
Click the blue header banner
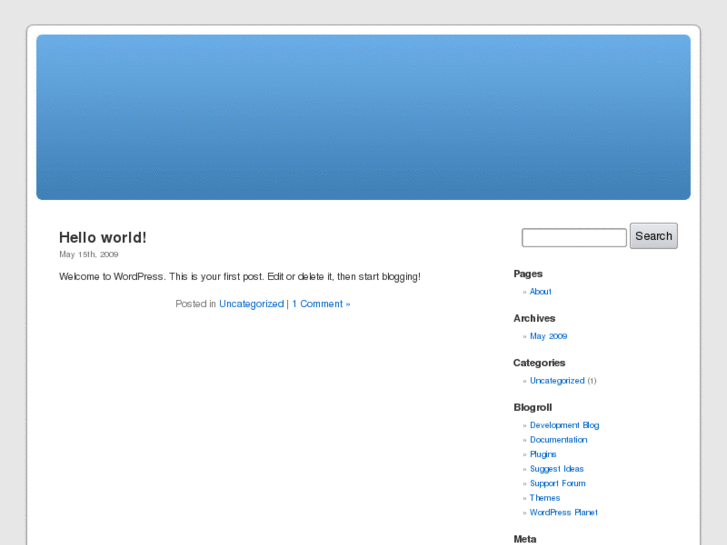tap(363, 117)
